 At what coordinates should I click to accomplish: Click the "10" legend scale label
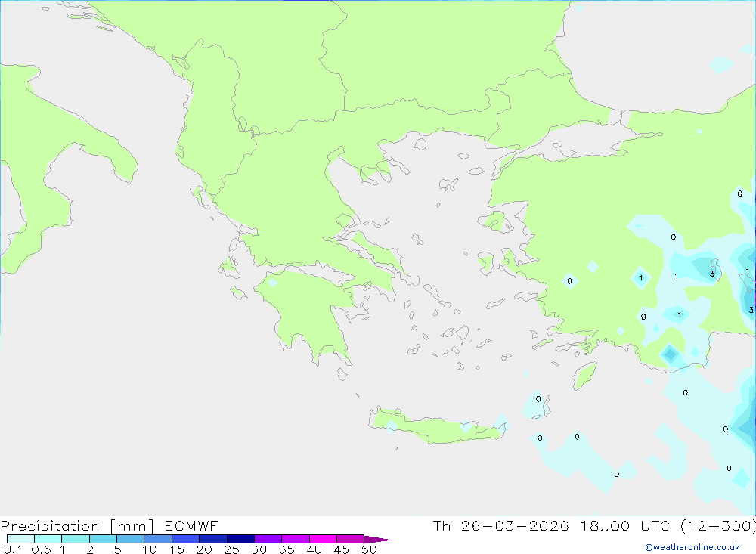(150, 549)
